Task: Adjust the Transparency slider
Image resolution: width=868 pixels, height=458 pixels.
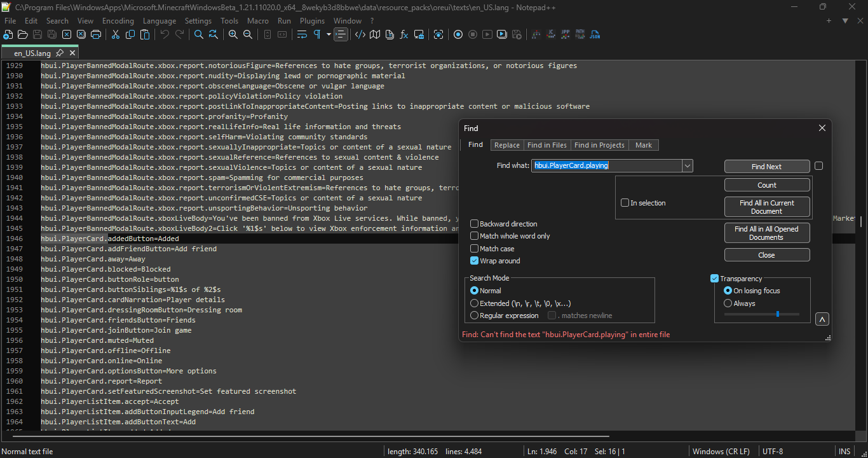Action: click(x=777, y=314)
